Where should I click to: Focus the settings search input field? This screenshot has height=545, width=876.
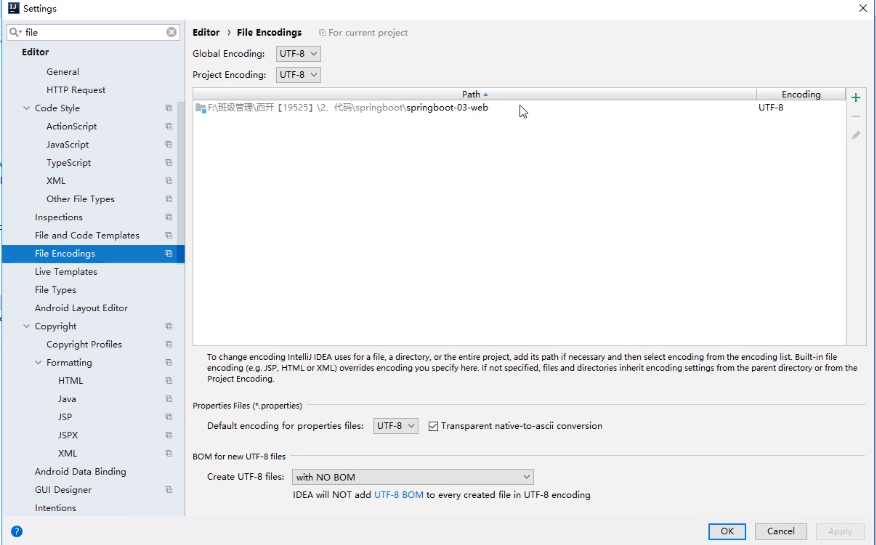click(x=94, y=32)
